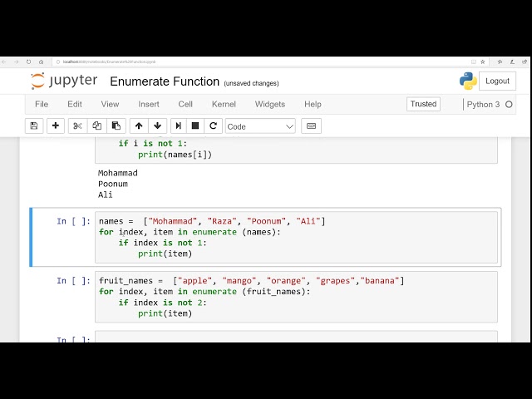Viewport: 532px width, 399px height.
Task: Click the (unsaved changes) status text
Action: [x=251, y=83]
